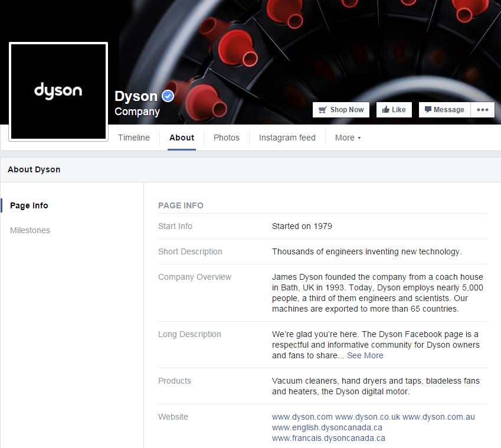The height and width of the screenshot is (448, 501).
Task: Click the Company Overview label
Action: tap(195, 277)
